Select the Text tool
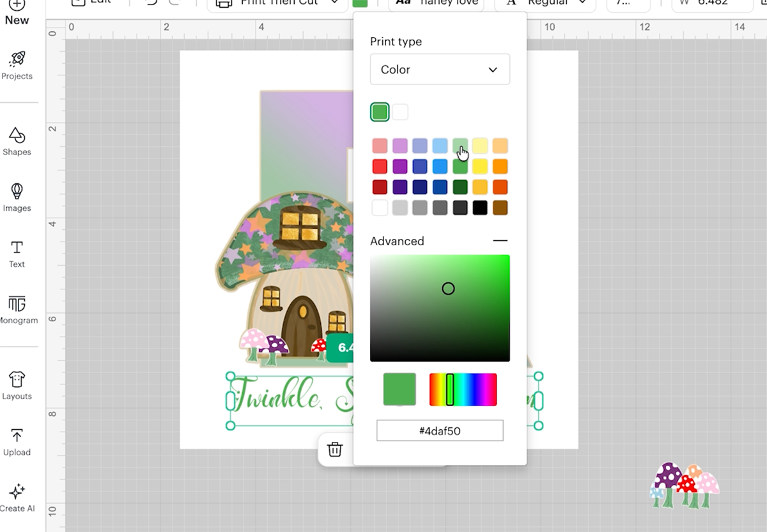 tap(17, 254)
